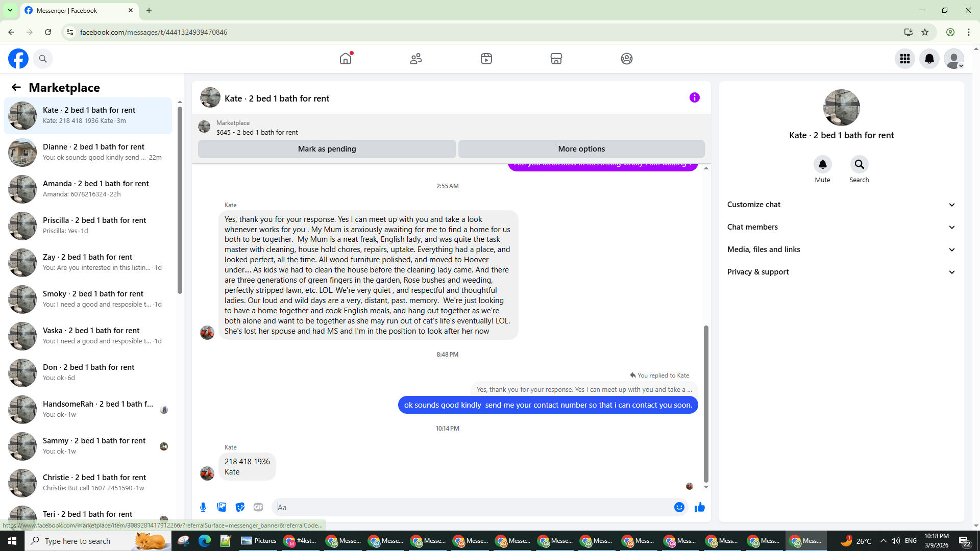Send a thumbs up like

(699, 507)
